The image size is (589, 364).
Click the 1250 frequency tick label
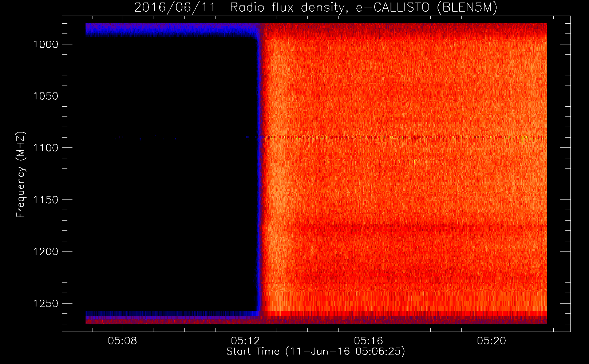pyautogui.click(x=46, y=304)
